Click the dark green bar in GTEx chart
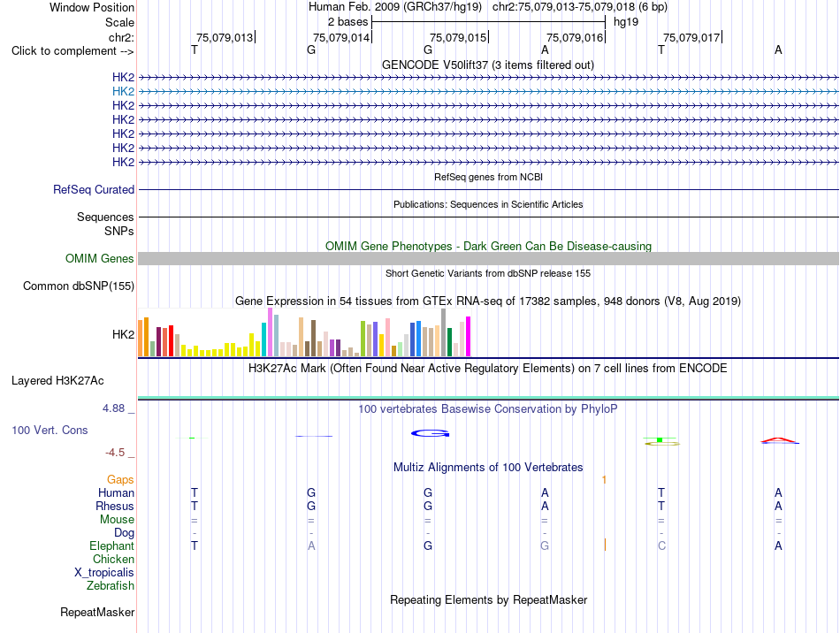The height and width of the screenshot is (633, 840). (449, 342)
